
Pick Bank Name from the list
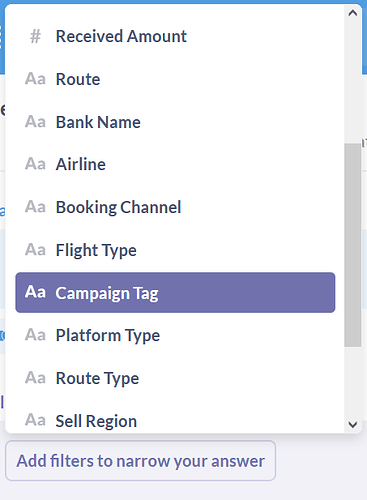175,122
